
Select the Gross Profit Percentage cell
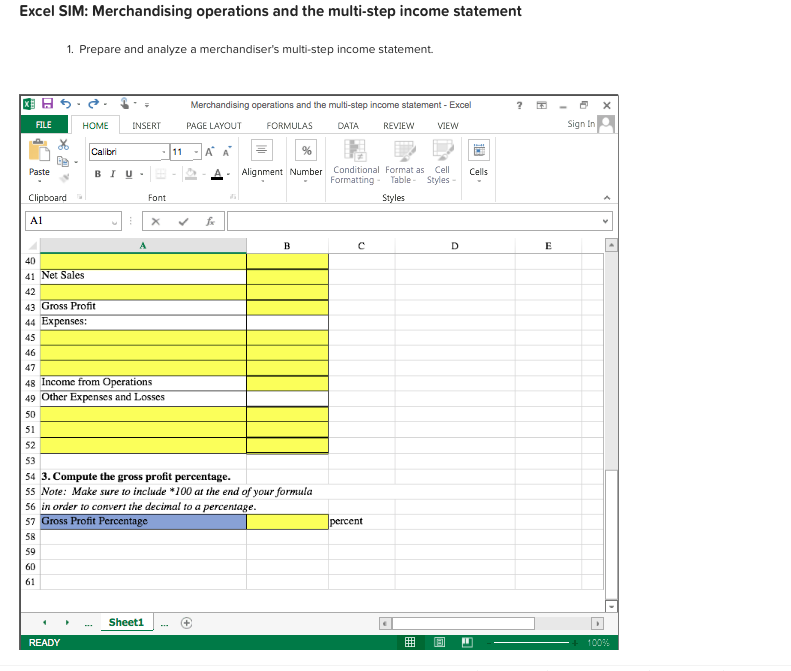click(143, 522)
